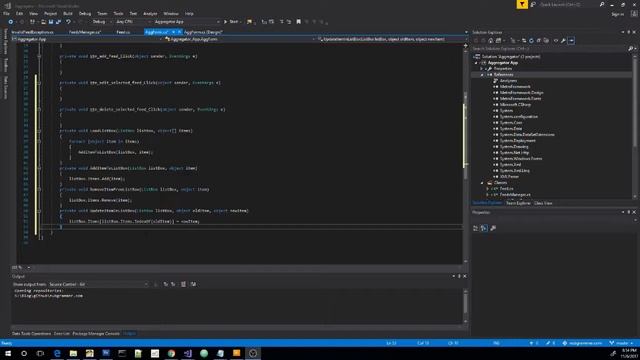Screen dimensions: 640x360
Task: Click the Visual Studio taskbar icon
Action: pos(187,353)
